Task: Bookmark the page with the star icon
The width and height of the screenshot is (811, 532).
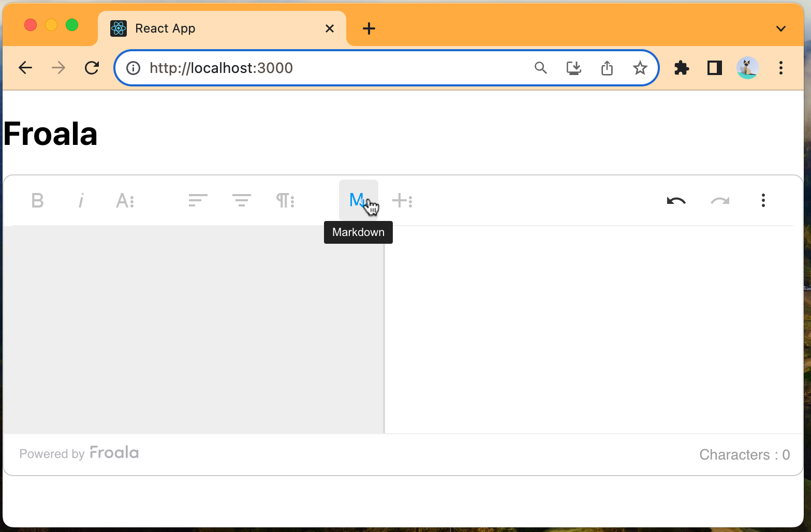Action: point(640,68)
